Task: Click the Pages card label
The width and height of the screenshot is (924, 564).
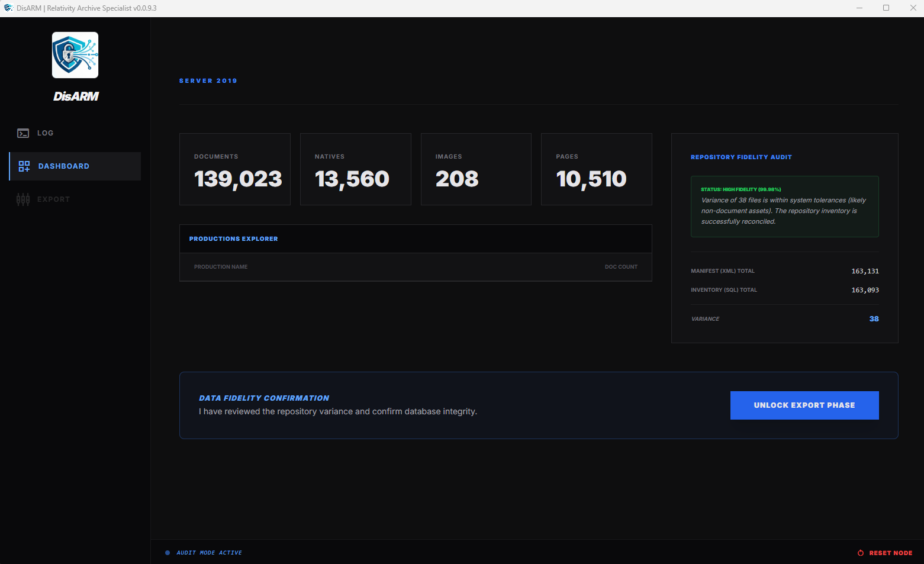Action: click(567, 157)
